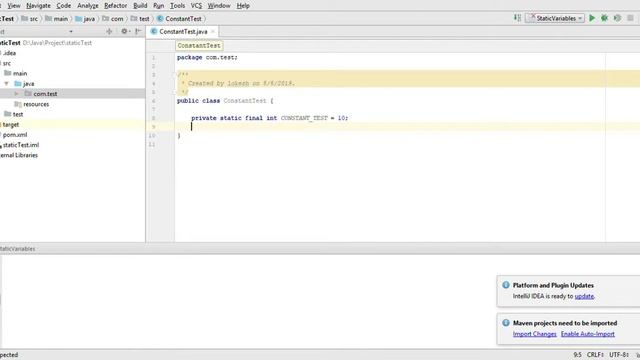This screenshot has height=360, width=640.
Task: Click the grey Stop button
Action: (x=630, y=18)
